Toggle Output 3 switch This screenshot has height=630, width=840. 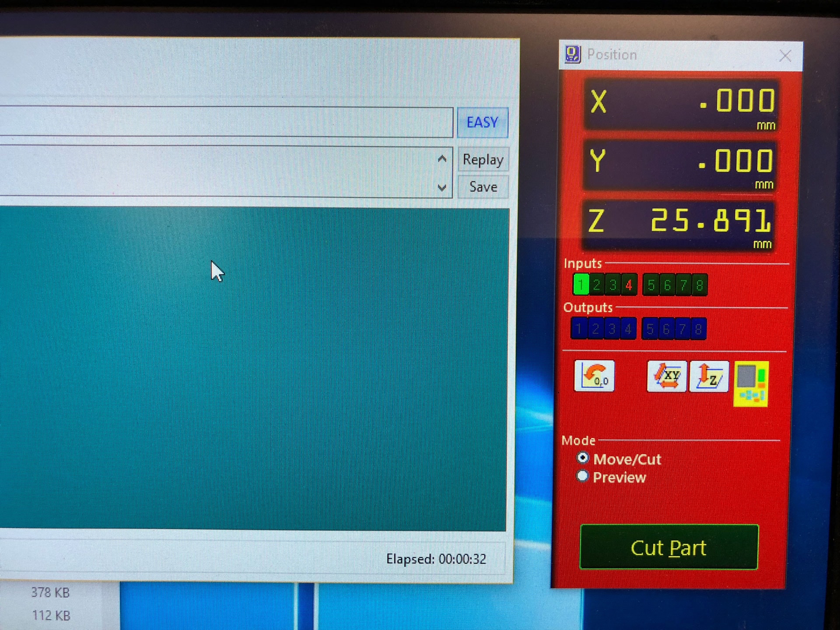(x=612, y=329)
